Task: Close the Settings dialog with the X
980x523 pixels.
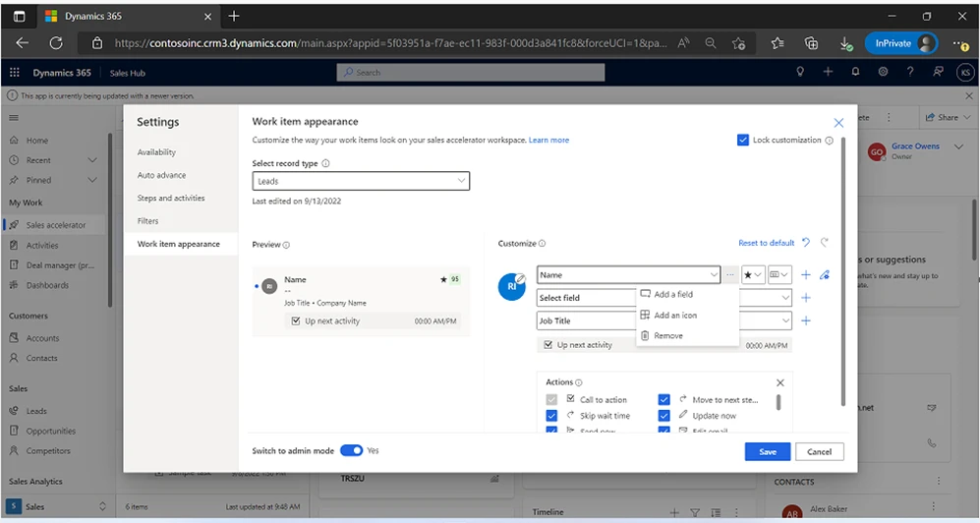Action: (838, 123)
